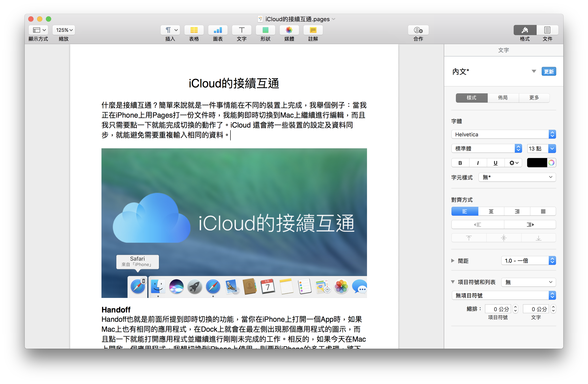Switch to the Layout (佈局) tab
Viewport: 588px width, 384px height.
(503, 98)
